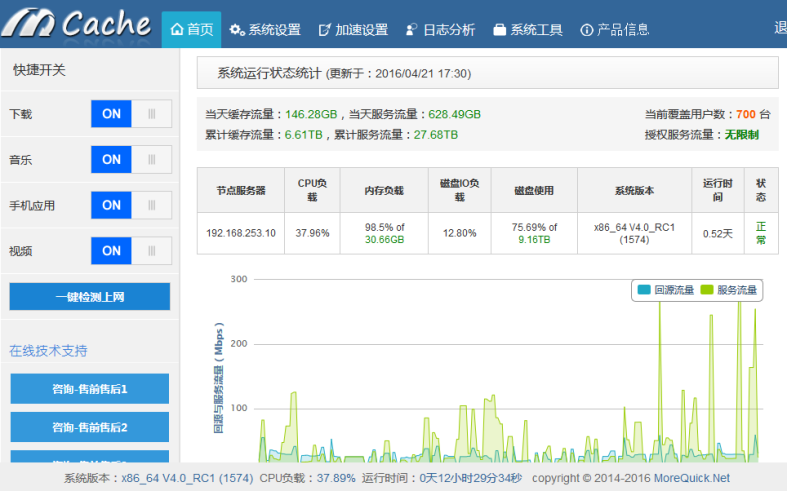
Task: Toggle 回源流量 legend color swatch
Action: [644, 290]
